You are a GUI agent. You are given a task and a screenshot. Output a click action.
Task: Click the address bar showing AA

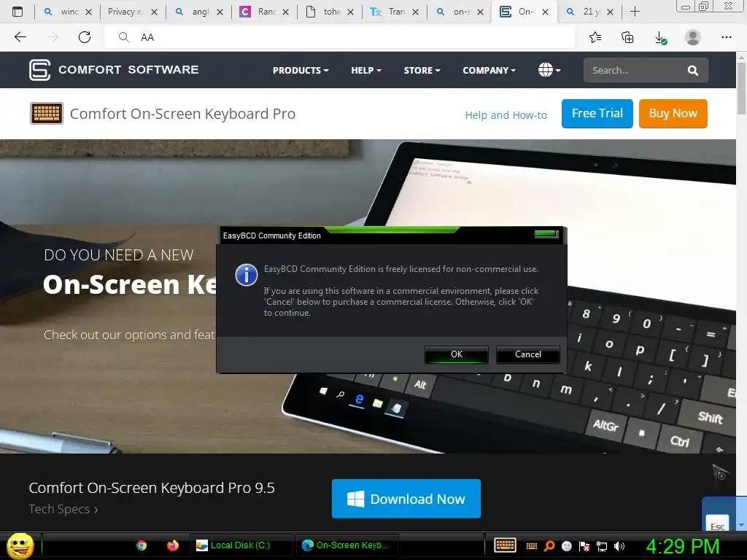coord(341,37)
